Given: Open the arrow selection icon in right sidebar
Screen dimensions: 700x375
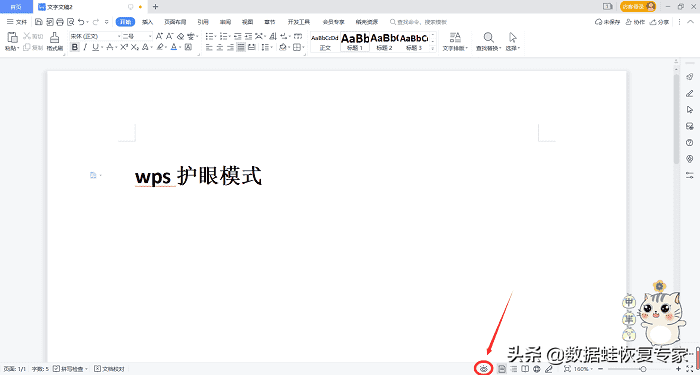Looking at the screenshot, I should click(x=690, y=110).
